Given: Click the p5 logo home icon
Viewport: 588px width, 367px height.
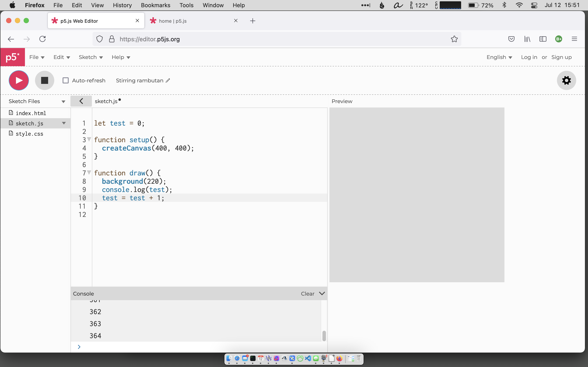Looking at the screenshot, I should click(13, 57).
